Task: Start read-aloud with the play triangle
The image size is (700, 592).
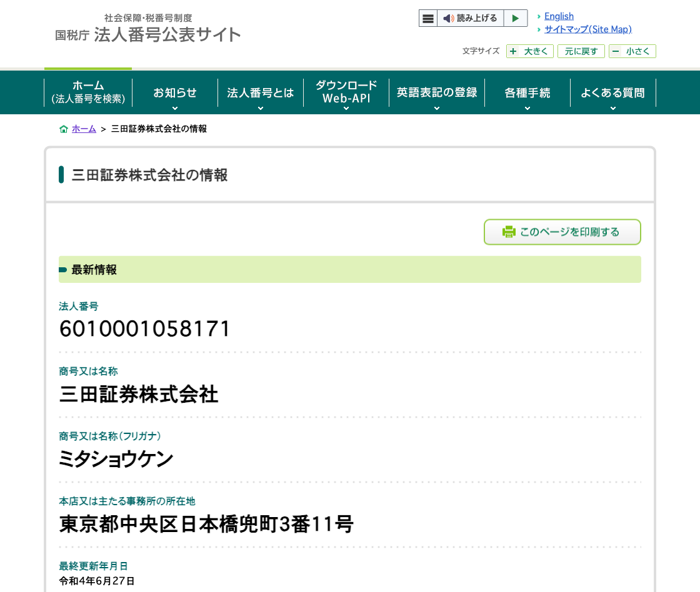Action: click(515, 18)
